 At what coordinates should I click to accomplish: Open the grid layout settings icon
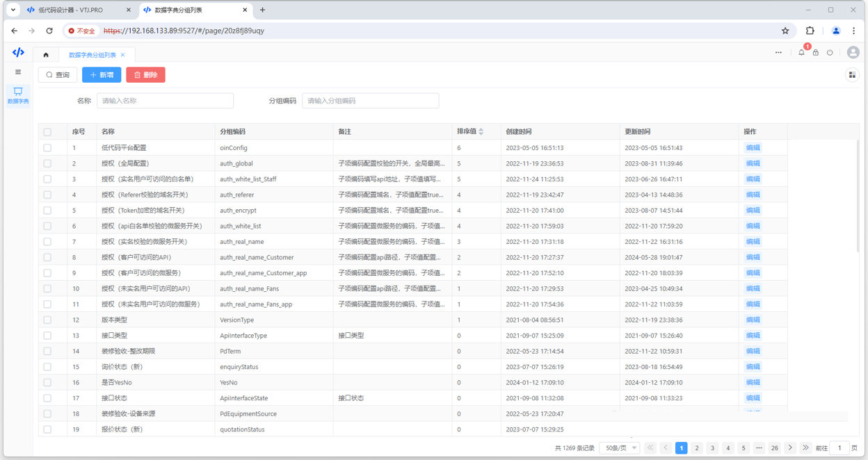pos(852,75)
